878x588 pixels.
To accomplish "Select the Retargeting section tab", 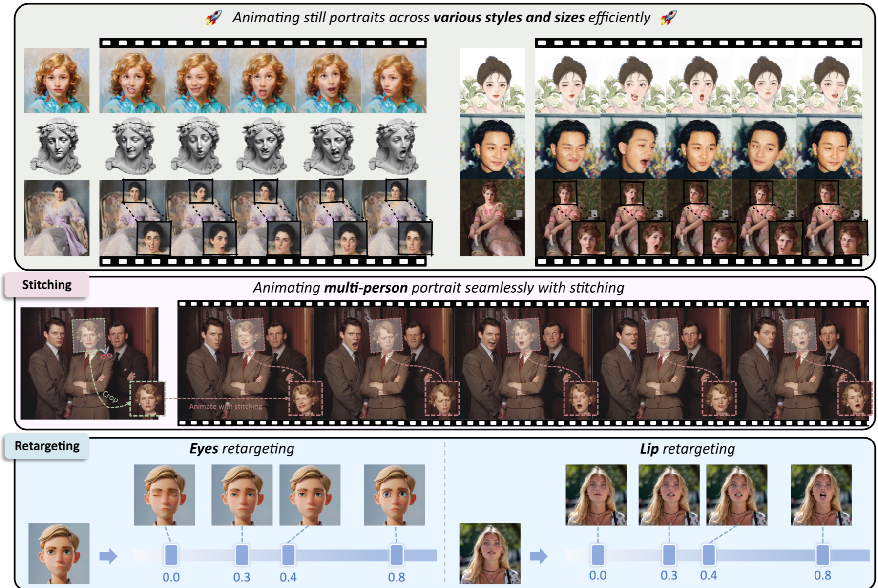I will click(47, 446).
